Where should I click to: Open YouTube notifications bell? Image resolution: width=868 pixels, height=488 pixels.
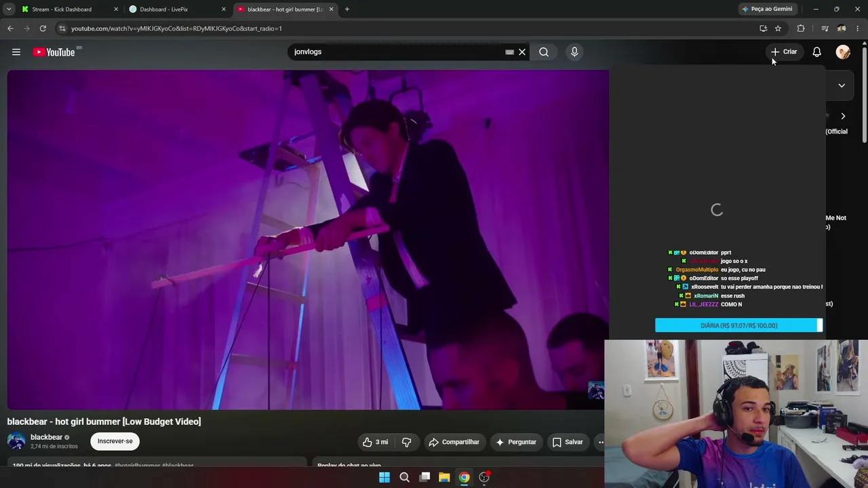(817, 52)
